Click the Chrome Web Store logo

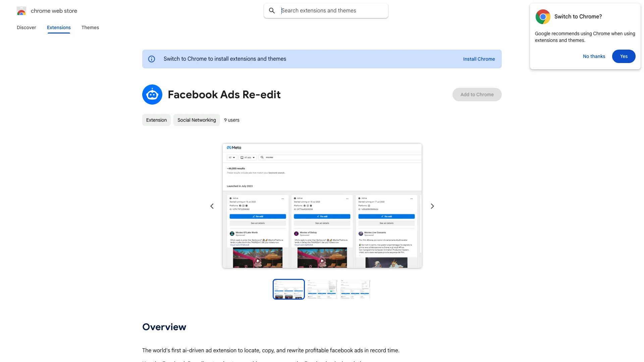pyautogui.click(x=21, y=11)
